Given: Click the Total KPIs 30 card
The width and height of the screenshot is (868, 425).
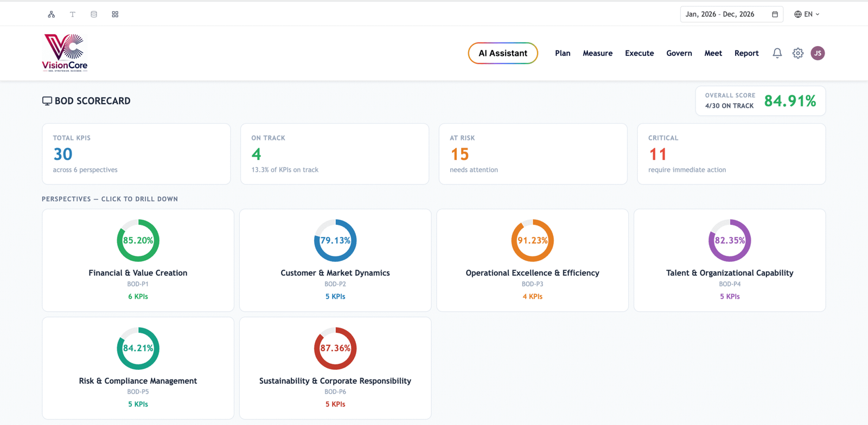Looking at the screenshot, I should click(136, 154).
